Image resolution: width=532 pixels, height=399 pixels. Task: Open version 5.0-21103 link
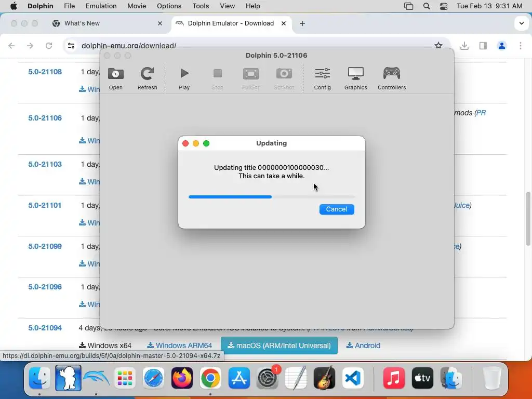(45, 164)
